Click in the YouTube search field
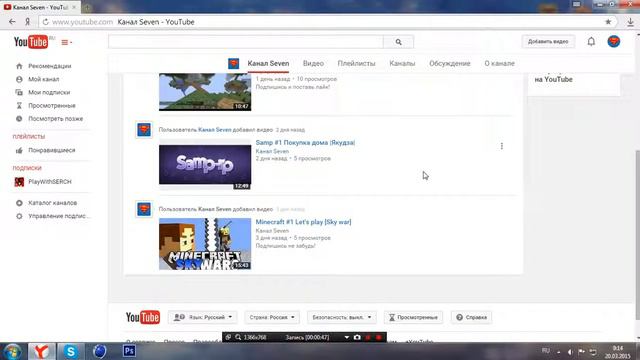 [246, 42]
